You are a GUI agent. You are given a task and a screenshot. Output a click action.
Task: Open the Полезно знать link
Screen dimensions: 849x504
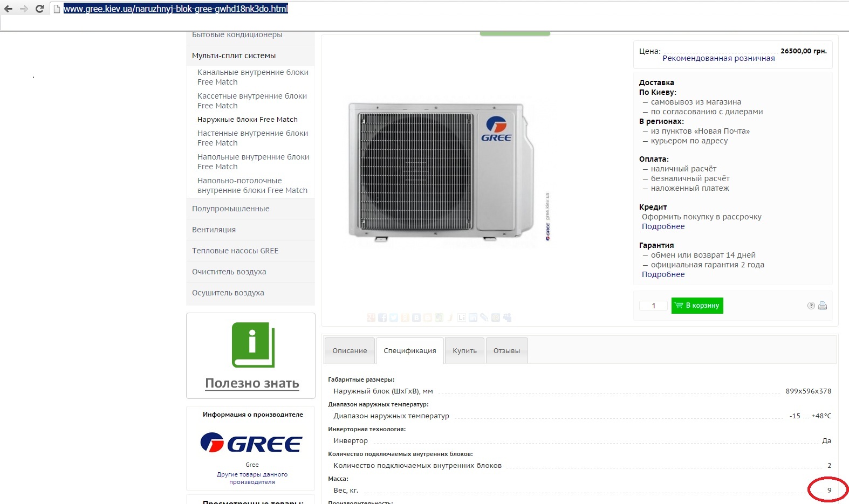(x=252, y=383)
